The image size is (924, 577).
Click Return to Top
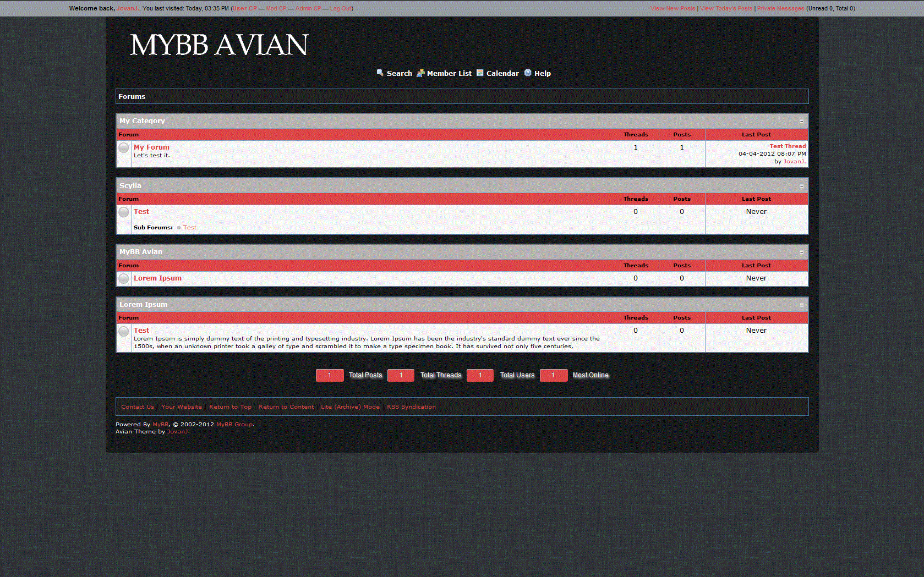pyautogui.click(x=230, y=407)
